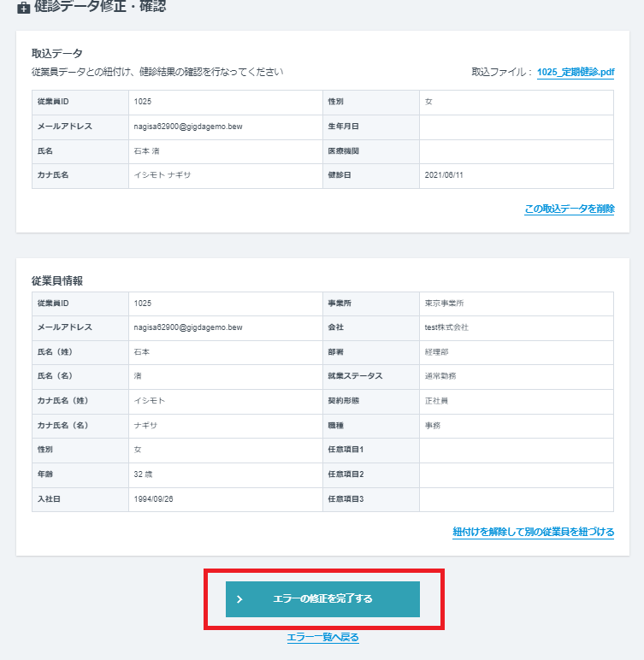Click the 職種 value 事務
The width and height of the screenshot is (644, 660).
(433, 426)
